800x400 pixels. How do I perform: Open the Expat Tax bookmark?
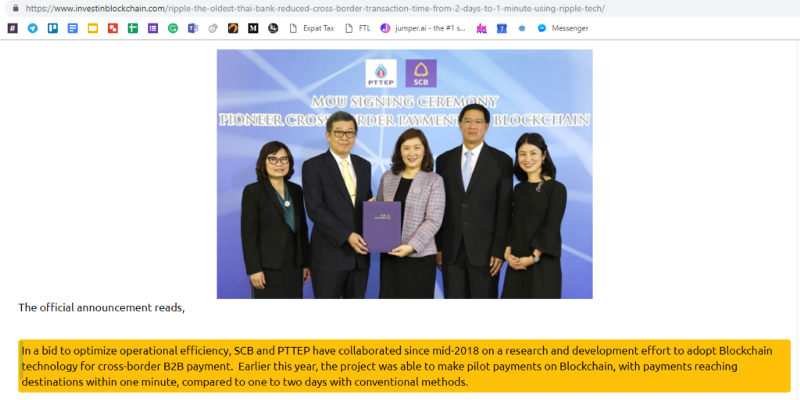point(312,29)
